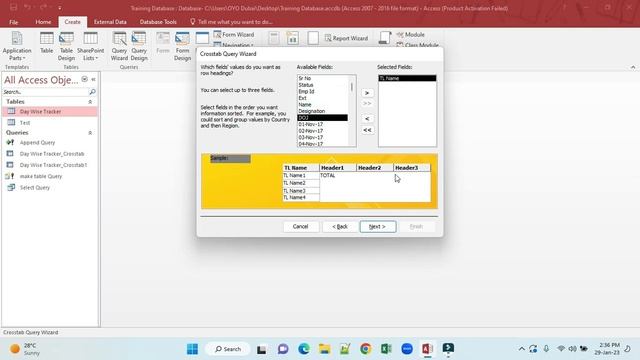Screen dimensions: 640x360
Task: Select make table Query
Action: [x=50, y=176]
